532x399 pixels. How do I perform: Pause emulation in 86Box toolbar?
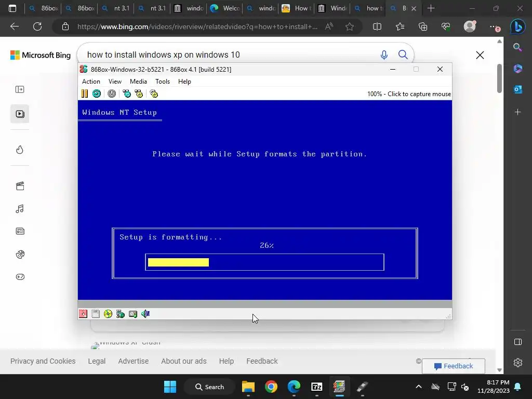tap(85, 94)
